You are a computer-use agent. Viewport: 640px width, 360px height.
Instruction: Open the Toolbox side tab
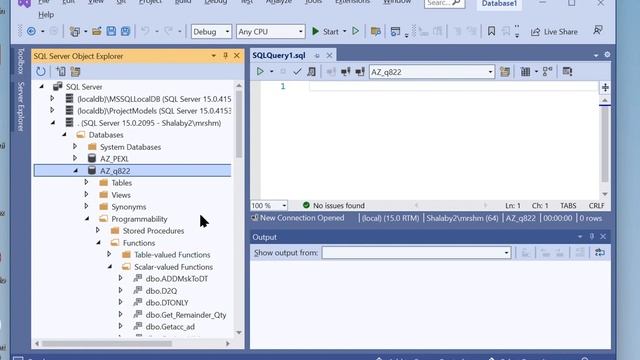[x=20, y=61]
